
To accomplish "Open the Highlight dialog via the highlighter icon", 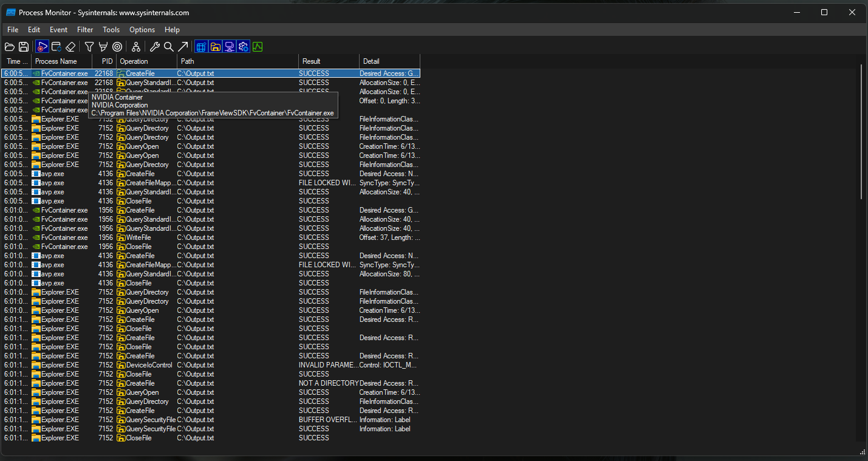I will click(103, 47).
